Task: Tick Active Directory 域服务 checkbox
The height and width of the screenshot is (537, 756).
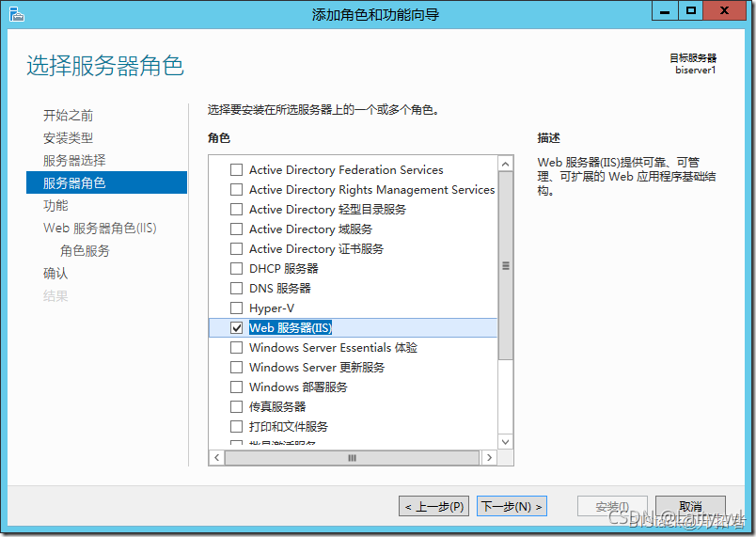Action: (236, 229)
